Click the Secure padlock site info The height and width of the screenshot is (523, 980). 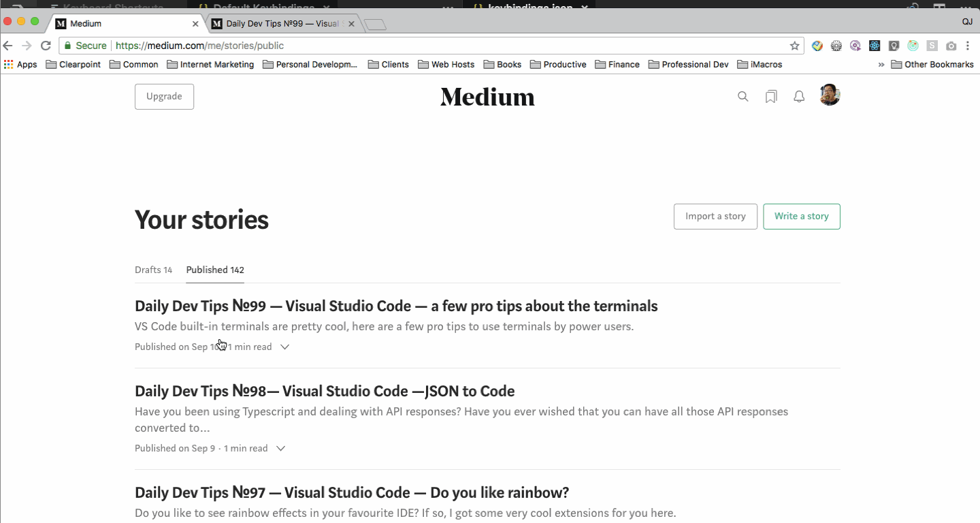pyautogui.click(x=86, y=46)
